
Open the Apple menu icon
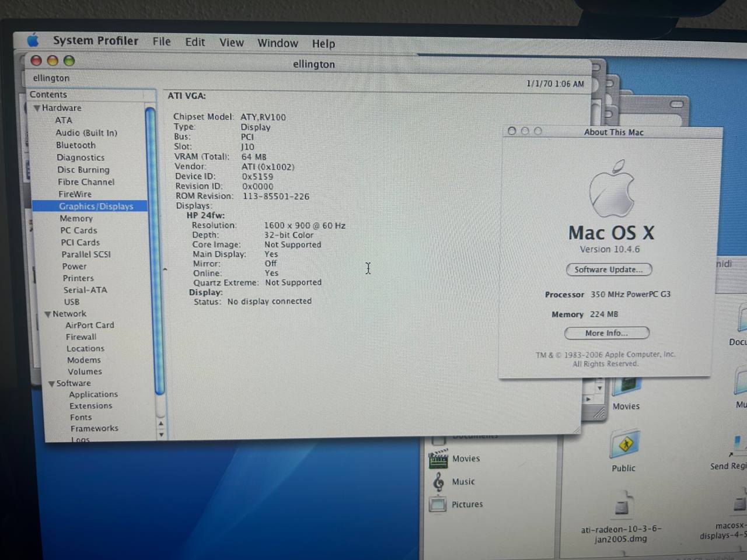coord(33,40)
